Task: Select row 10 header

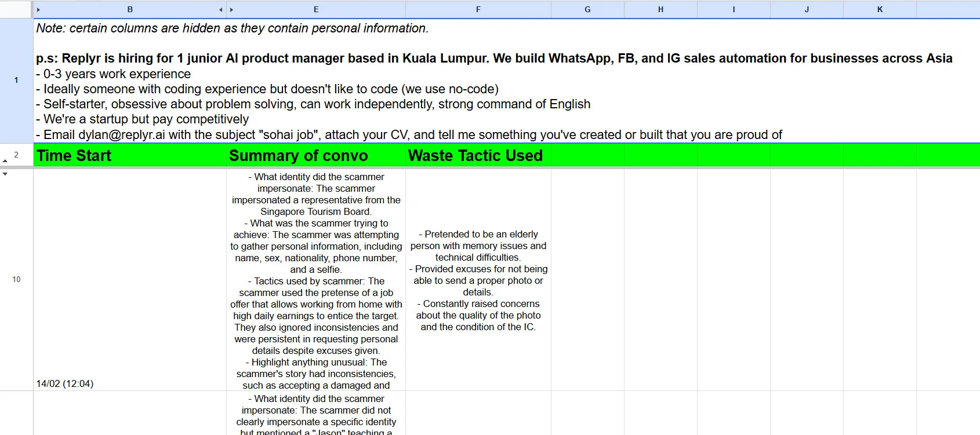Action: tap(16, 279)
